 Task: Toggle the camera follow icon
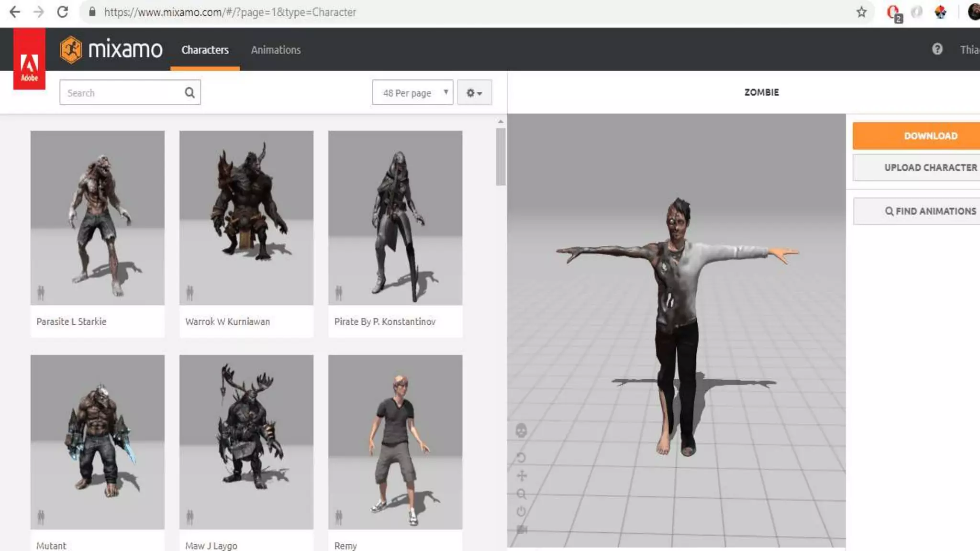pos(522,529)
